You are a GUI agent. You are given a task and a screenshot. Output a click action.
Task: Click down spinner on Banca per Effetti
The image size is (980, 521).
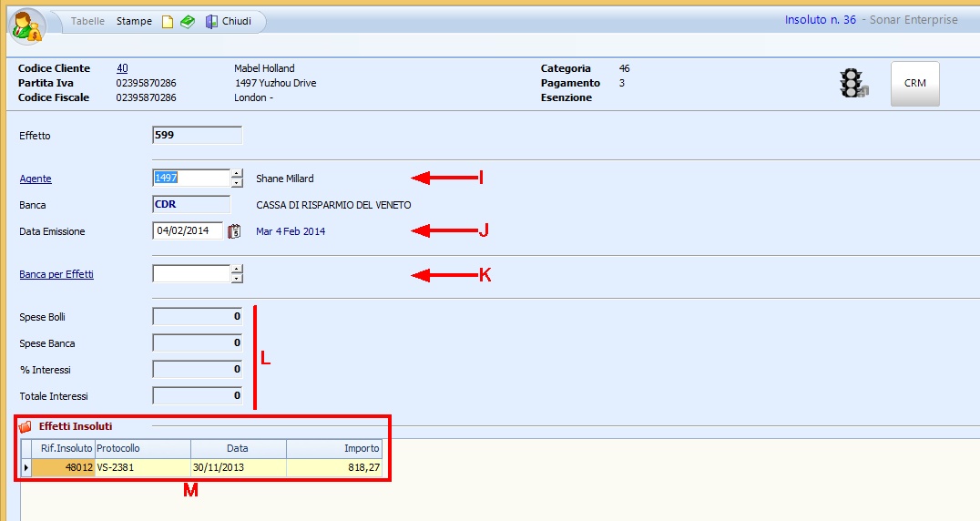click(237, 279)
